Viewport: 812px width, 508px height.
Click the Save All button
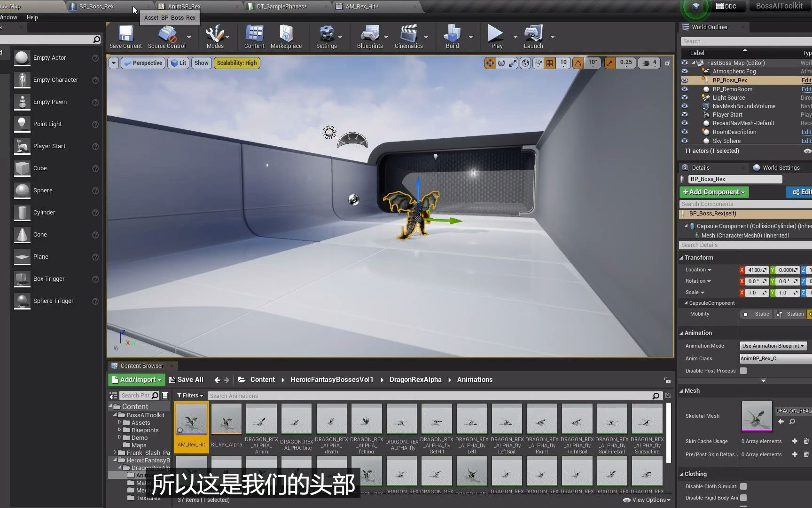pos(186,380)
